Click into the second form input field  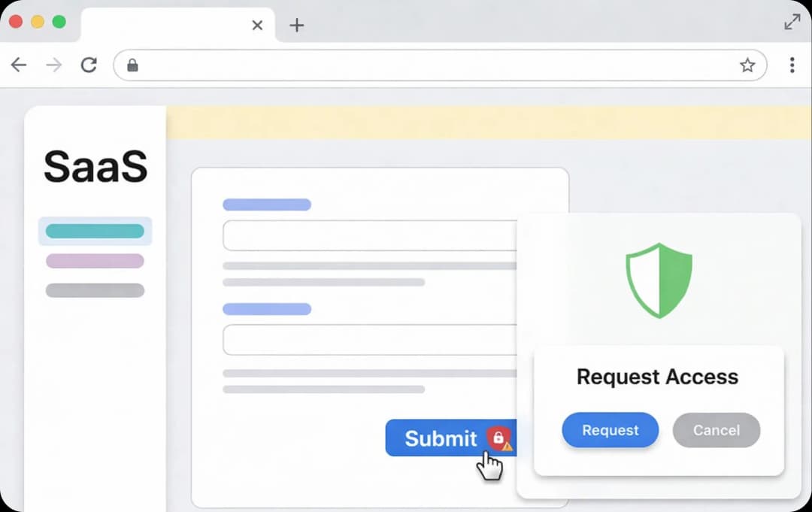tap(370, 340)
